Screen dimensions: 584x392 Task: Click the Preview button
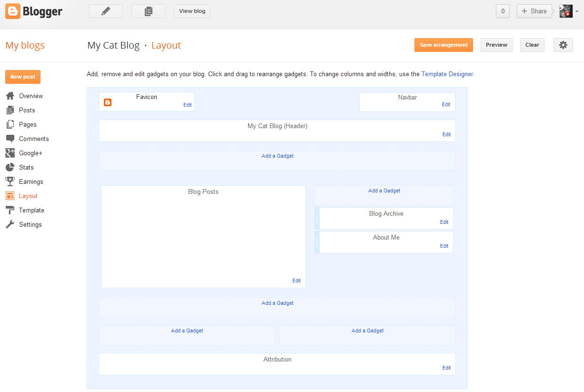tap(496, 45)
